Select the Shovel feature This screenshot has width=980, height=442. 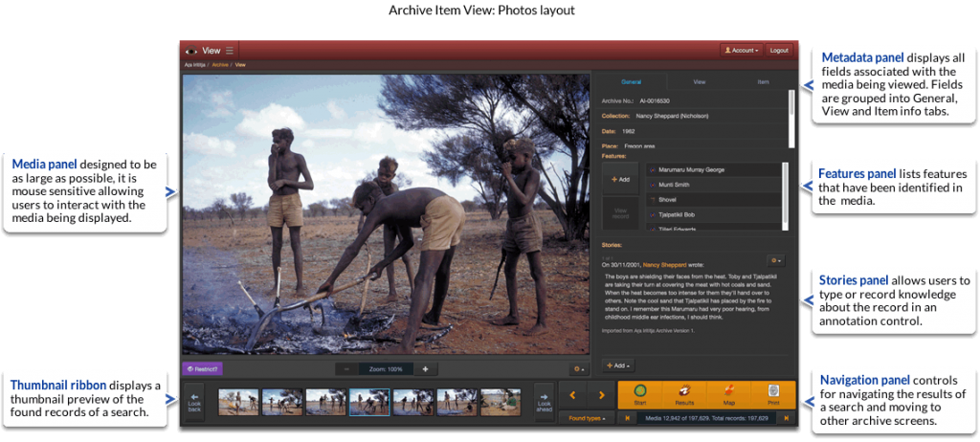click(x=713, y=199)
